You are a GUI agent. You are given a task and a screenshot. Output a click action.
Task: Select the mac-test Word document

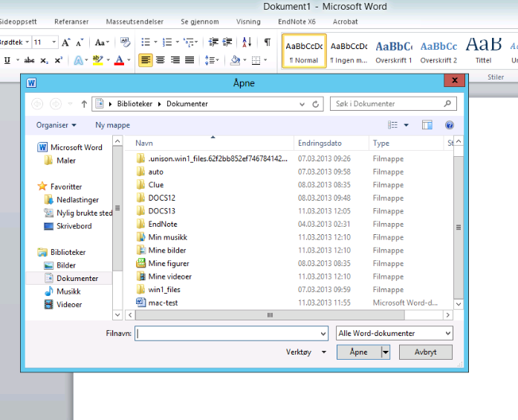157,303
